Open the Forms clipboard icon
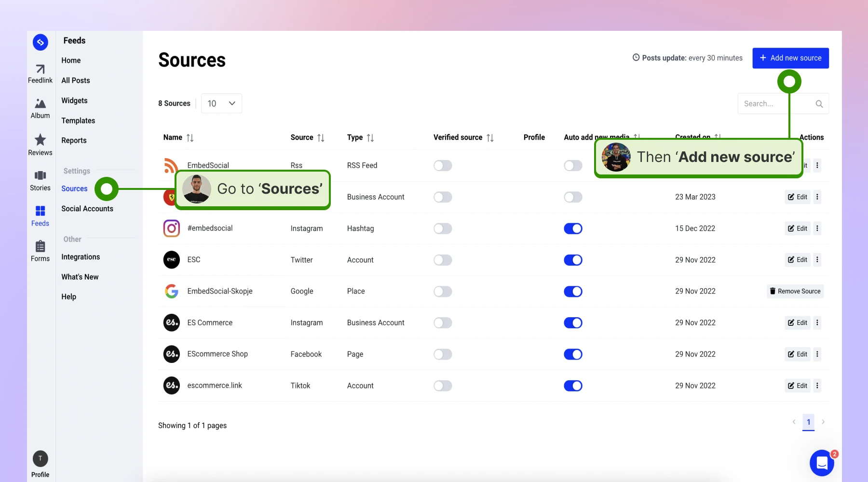 [40, 246]
